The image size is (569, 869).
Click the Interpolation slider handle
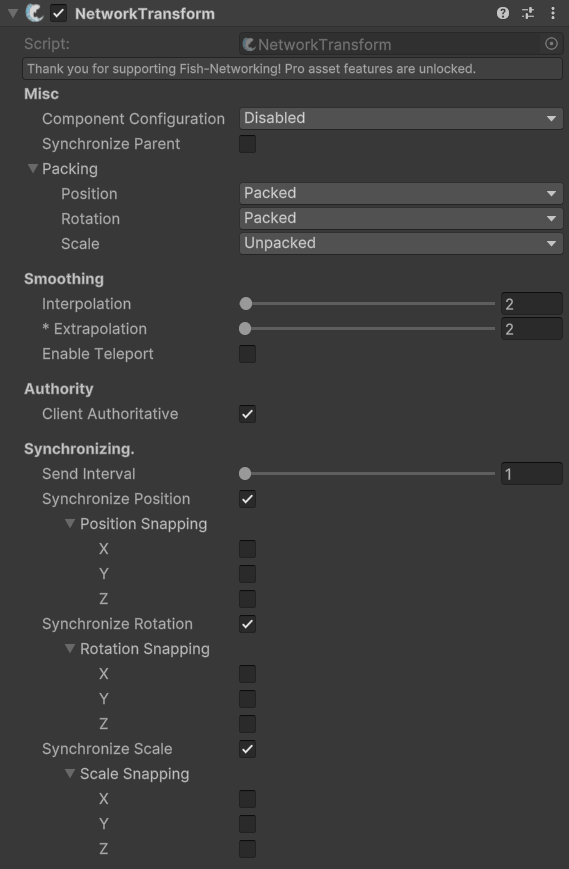point(245,304)
